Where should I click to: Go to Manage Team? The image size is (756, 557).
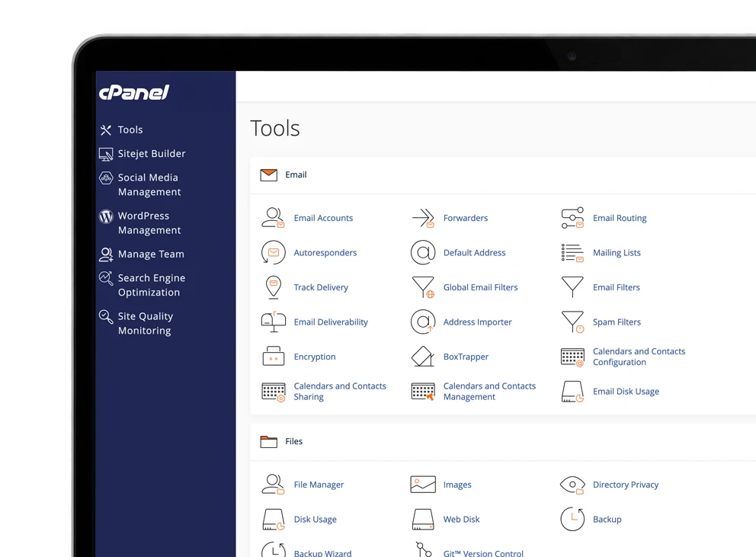point(142,254)
